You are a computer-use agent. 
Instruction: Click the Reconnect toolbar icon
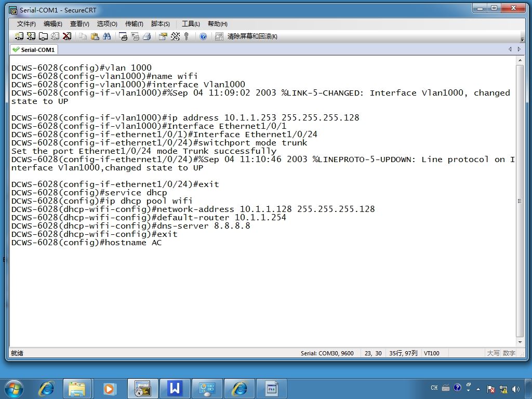55,36
